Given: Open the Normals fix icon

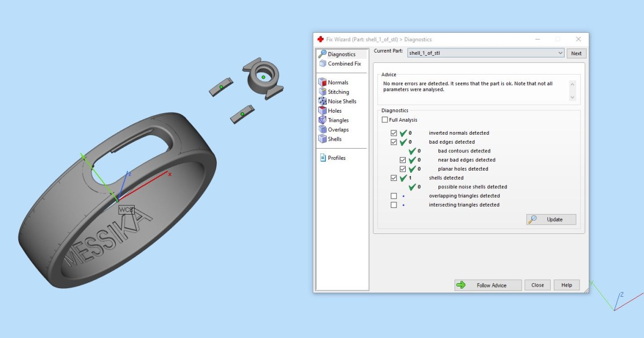Looking at the screenshot, I should [x=323, y=83].
